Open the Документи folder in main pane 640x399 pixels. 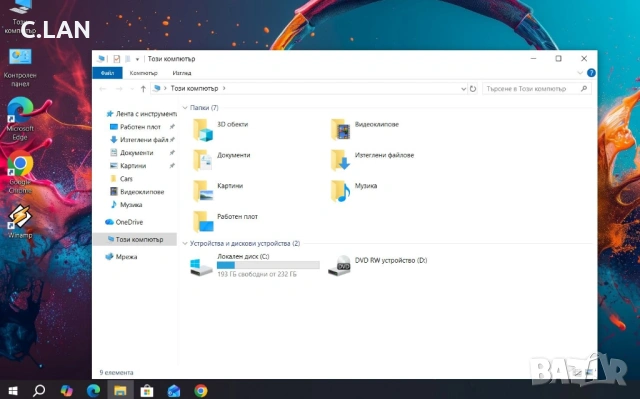point(222,160)
